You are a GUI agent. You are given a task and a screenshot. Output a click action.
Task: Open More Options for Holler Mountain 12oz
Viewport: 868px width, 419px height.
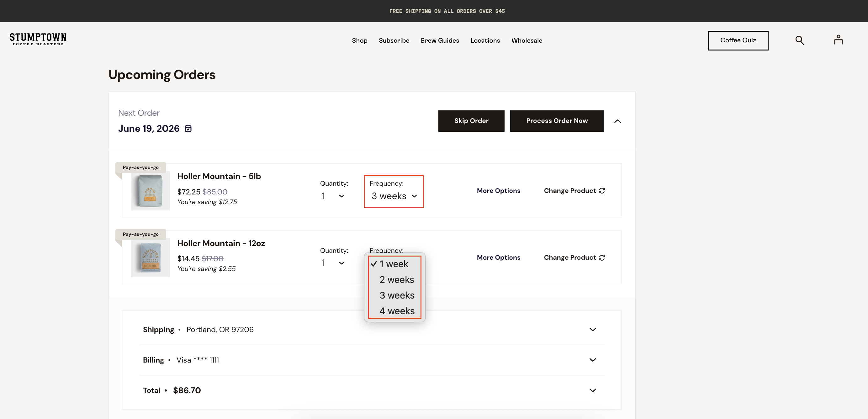point(498,257)
